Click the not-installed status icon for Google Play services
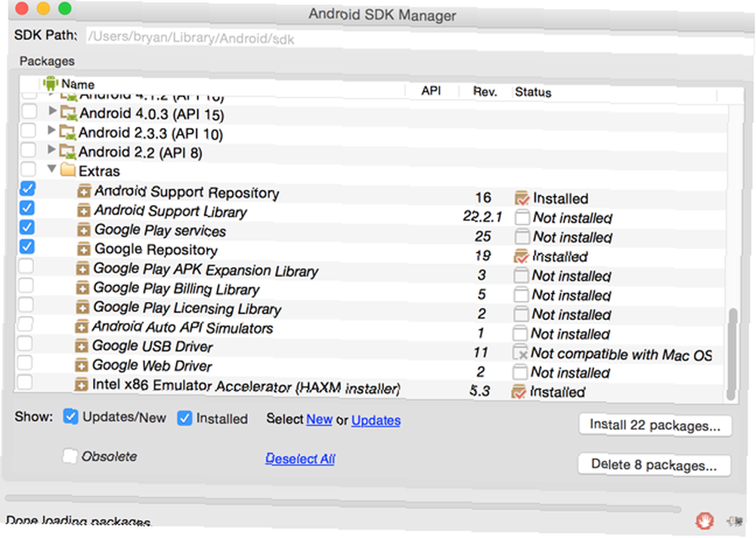This screenshot has width=756, height=538. click(x=522, y=236)
